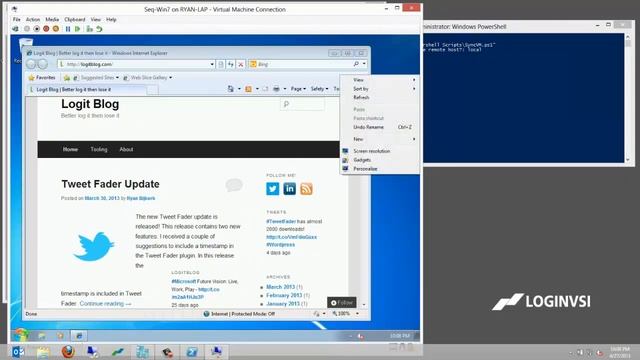Image resolution: width=640 pixels, height=360 pixels.
Task: Open the Media menu
Action: [52, 19]
